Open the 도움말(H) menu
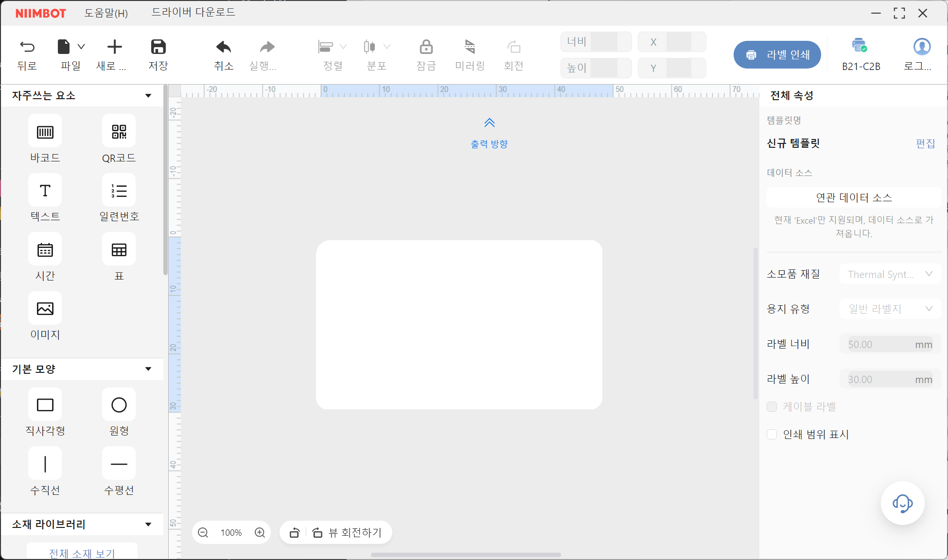Image resolution: width=948 pixels, height=560 pixels. 106,13
